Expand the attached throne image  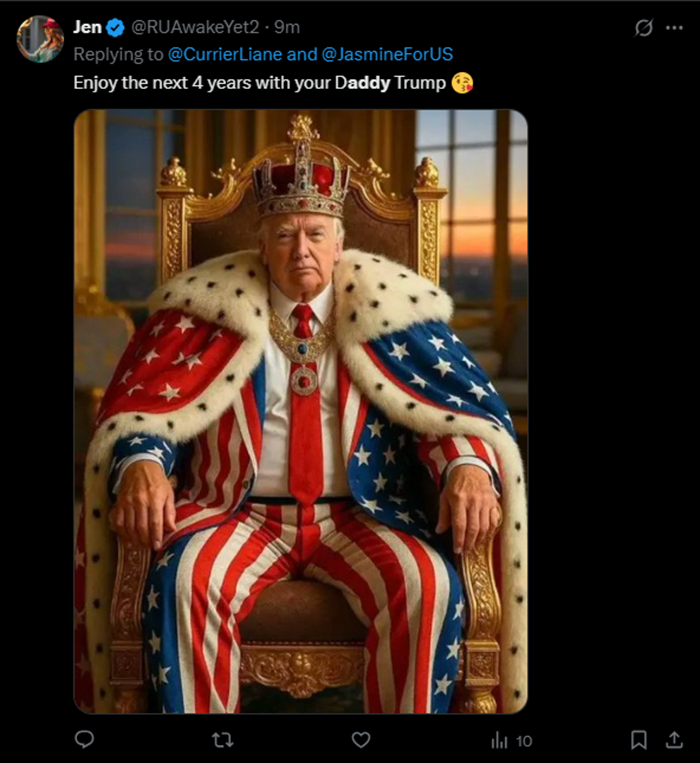[x=301, y=411]
